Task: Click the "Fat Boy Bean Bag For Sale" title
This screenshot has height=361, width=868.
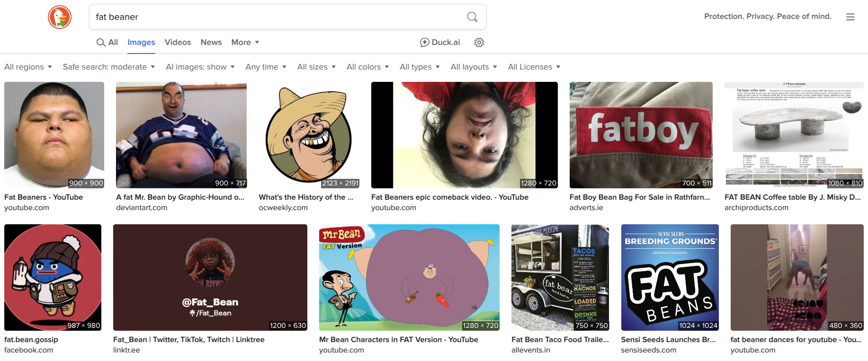Action: (x=640, y=197)
